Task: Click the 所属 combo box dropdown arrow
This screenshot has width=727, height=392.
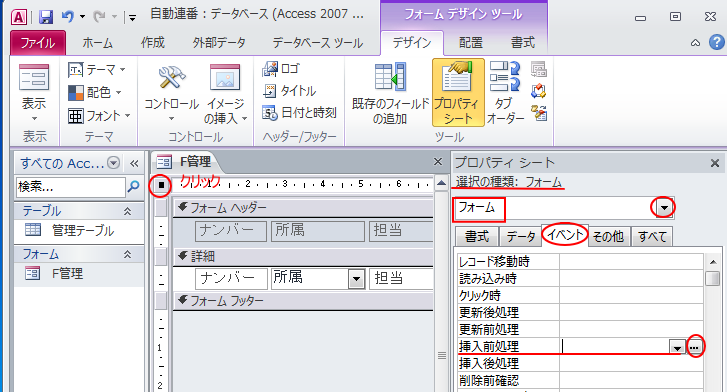Action: 356,279
